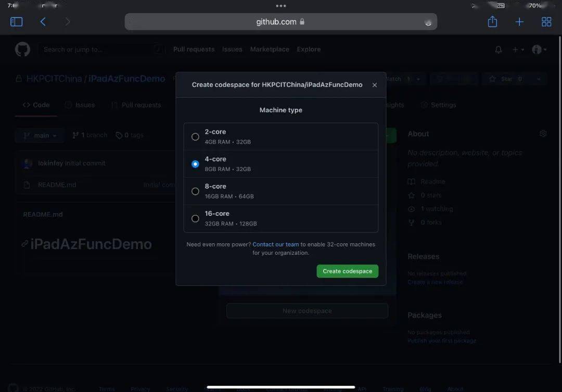Follow the Contact our team link
562x392 pixels.
(x=275, y=244)
